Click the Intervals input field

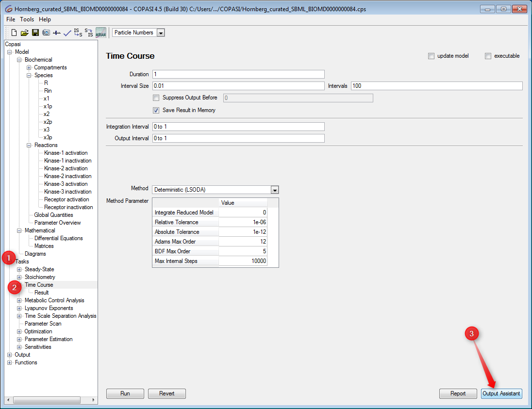pyautogui.click(x=437, y=86)
